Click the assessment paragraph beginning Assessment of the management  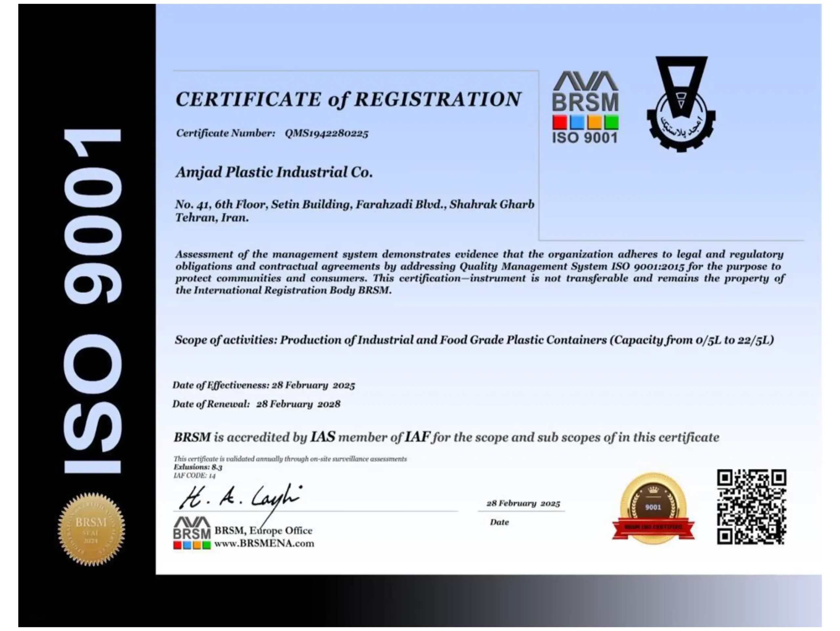[x=480, y=272]
